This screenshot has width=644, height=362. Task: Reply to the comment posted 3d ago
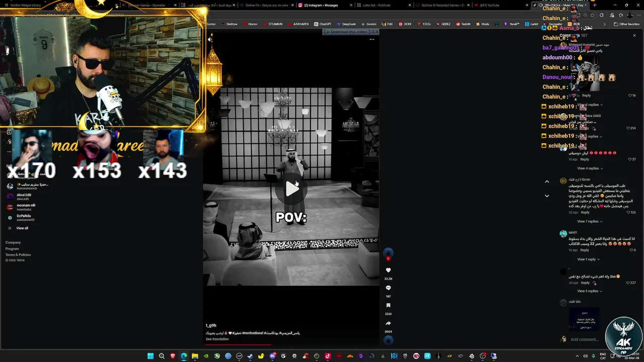point(585,283)
